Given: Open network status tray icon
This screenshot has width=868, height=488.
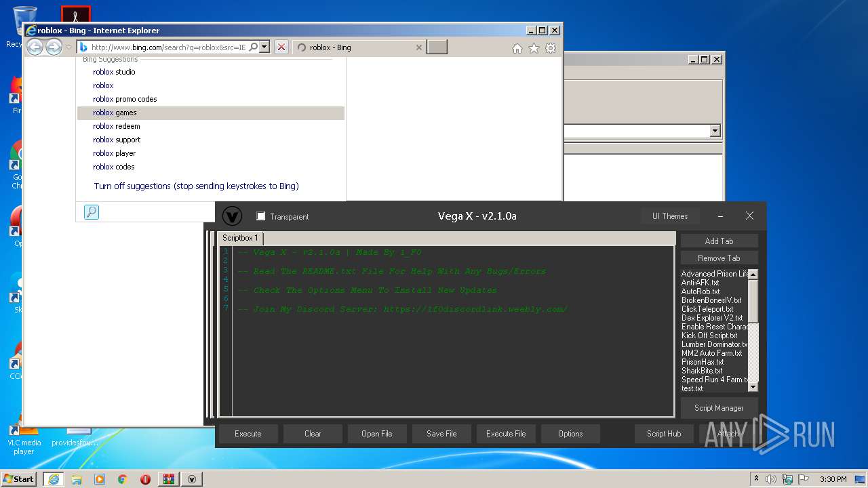Looking at the screenshot, I should tap(786, 479).
